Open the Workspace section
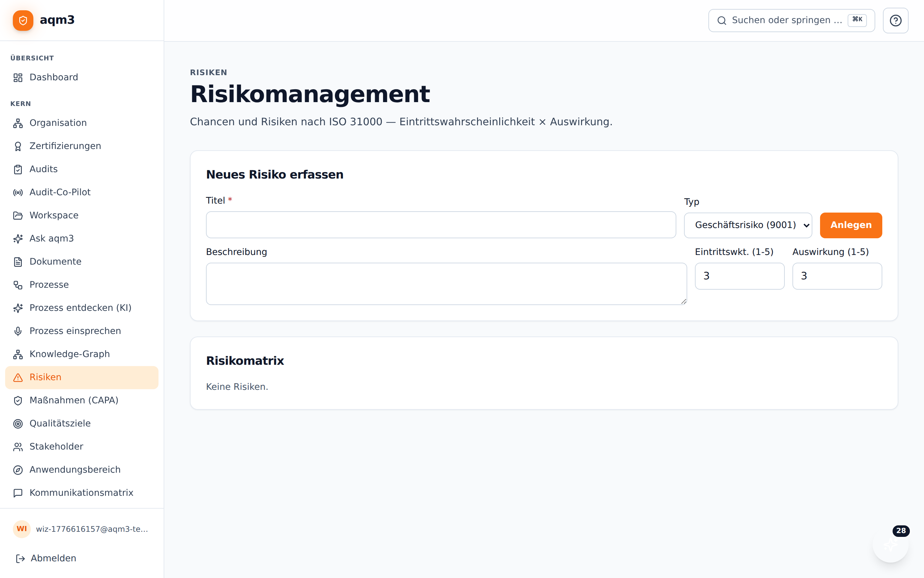924x578 pixels. click(82, 215)
